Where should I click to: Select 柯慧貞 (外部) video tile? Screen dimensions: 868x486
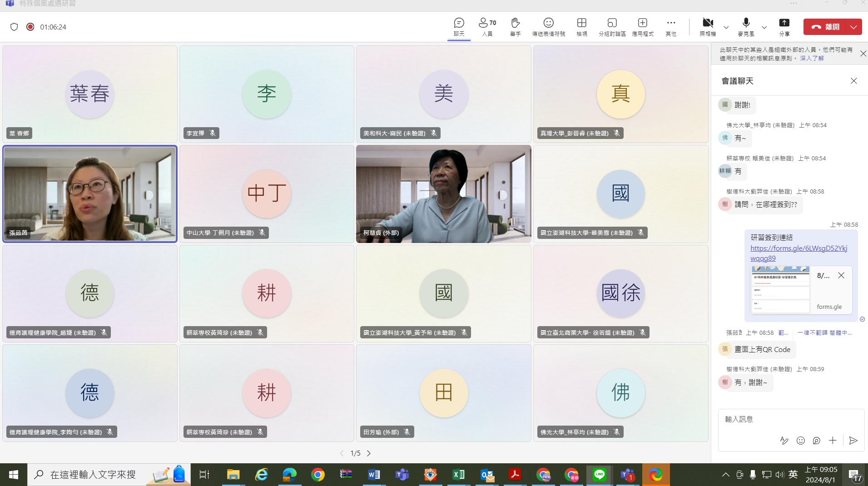tap(443, 194)
